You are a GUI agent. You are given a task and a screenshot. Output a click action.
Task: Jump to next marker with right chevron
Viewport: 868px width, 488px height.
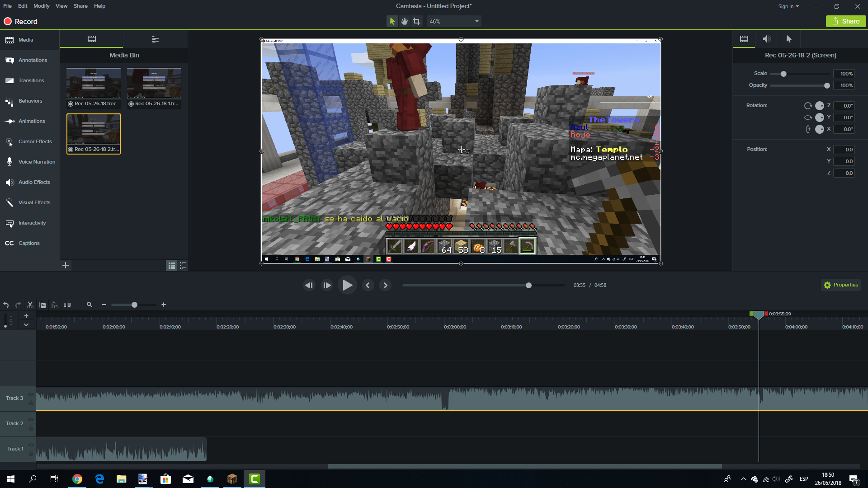point(385,285)
